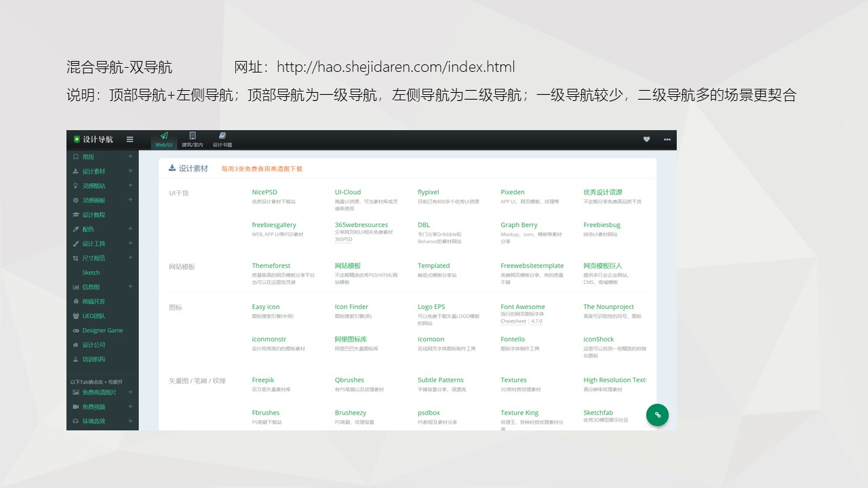
Task: Open the UI-Cloud link
Action: (348, 192)
